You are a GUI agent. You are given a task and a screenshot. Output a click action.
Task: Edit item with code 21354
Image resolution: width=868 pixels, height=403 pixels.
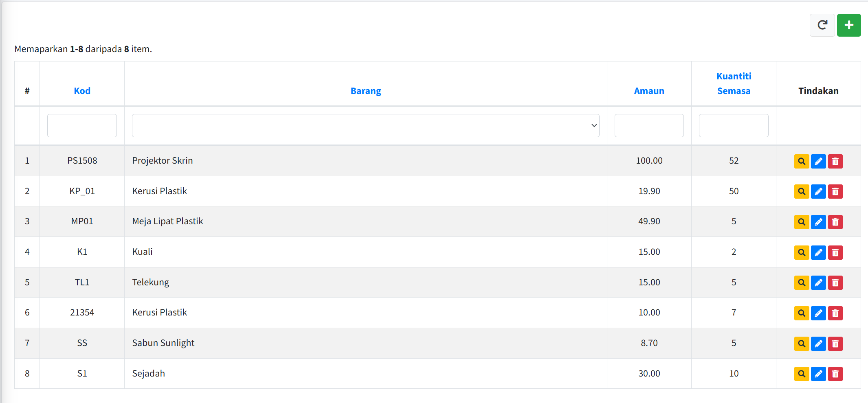818,313
